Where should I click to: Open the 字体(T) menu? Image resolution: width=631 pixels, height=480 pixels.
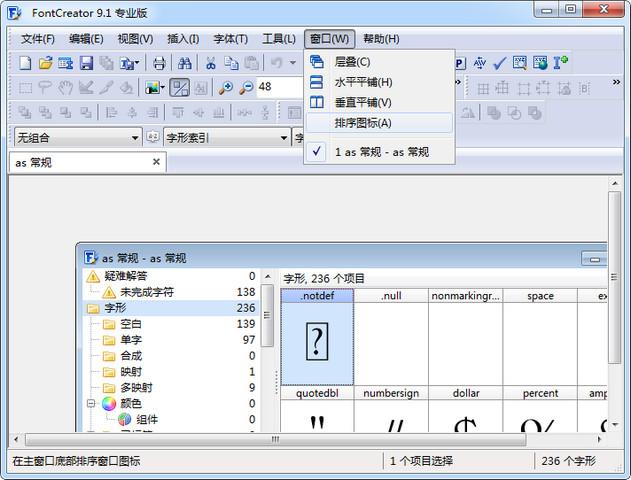coord(230,39)
